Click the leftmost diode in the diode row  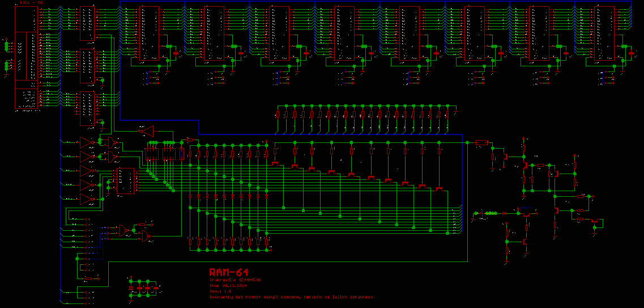click(190, 196)
